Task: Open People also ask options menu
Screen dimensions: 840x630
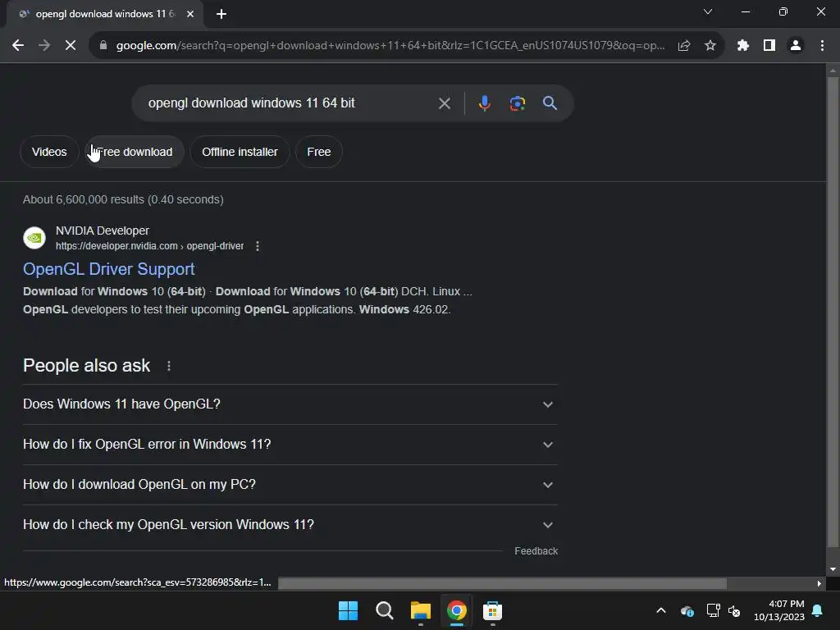Action: [x=169, y=366]
